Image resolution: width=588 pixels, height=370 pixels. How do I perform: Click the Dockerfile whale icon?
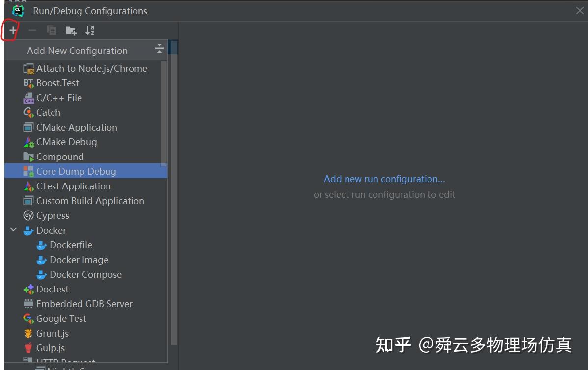point(42,245)
